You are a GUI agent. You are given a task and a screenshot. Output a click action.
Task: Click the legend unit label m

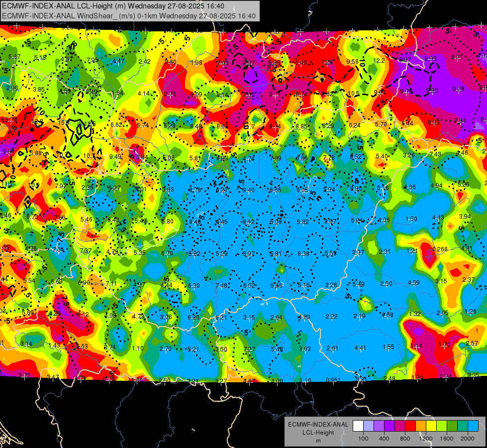318,441
